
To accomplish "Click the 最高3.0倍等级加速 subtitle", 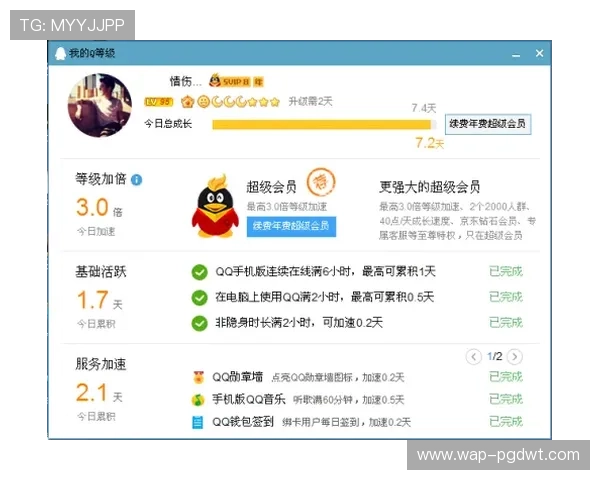I will pyautogui.click(x=287, y=207).
